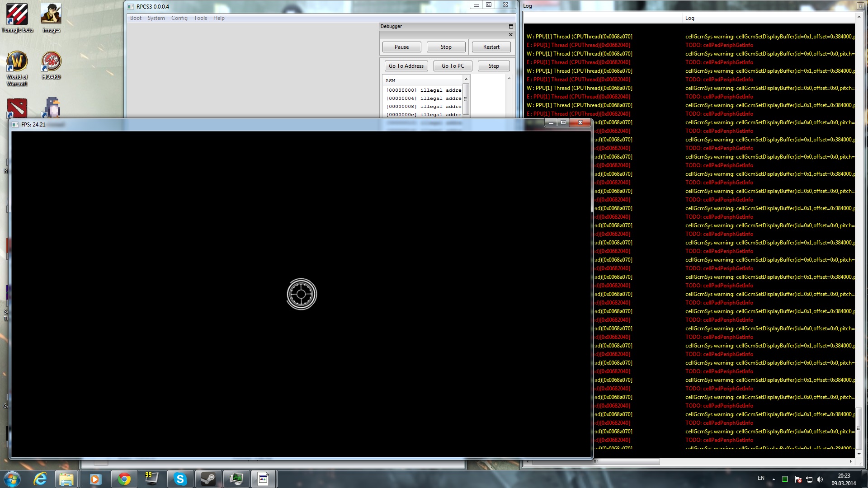Viewport: 868px width, 488px height.
Task: Open Skype from the taskbar
Action: tap(180, 479)
